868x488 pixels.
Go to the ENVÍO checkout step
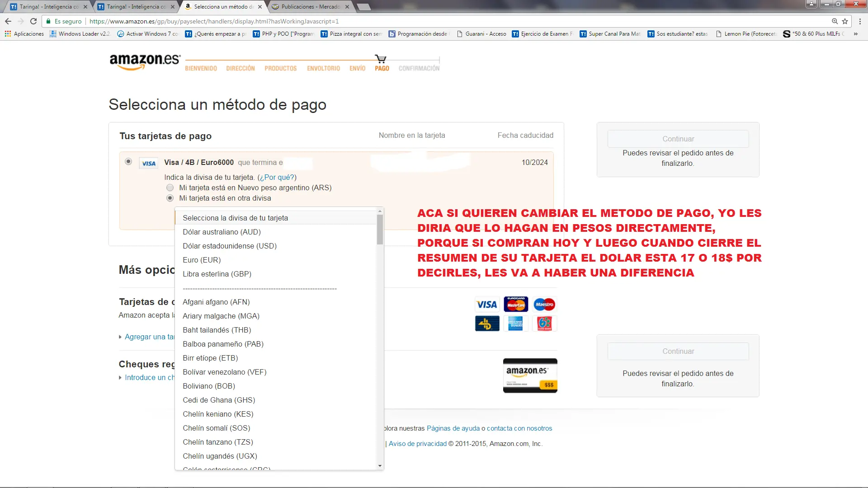click(x=357, y=69)
